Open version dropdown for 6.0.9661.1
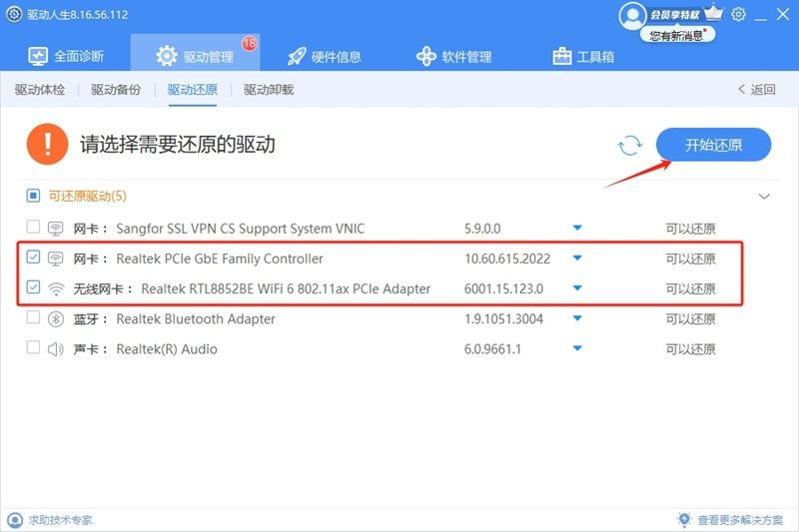 click(577, 348)
